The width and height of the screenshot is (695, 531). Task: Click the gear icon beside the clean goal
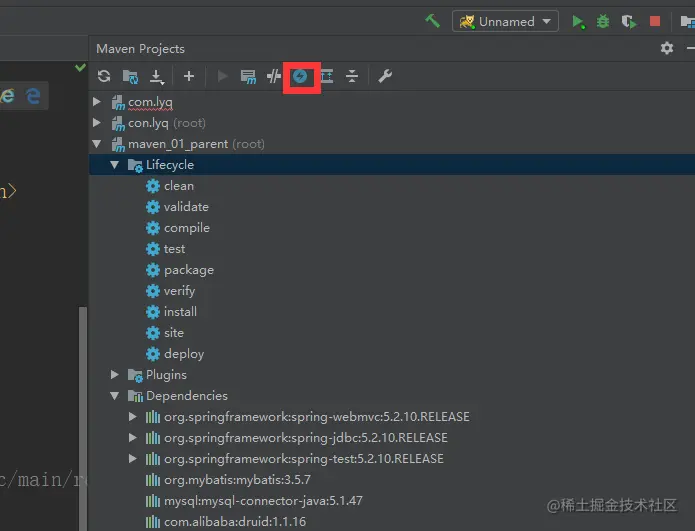(153, 186)
